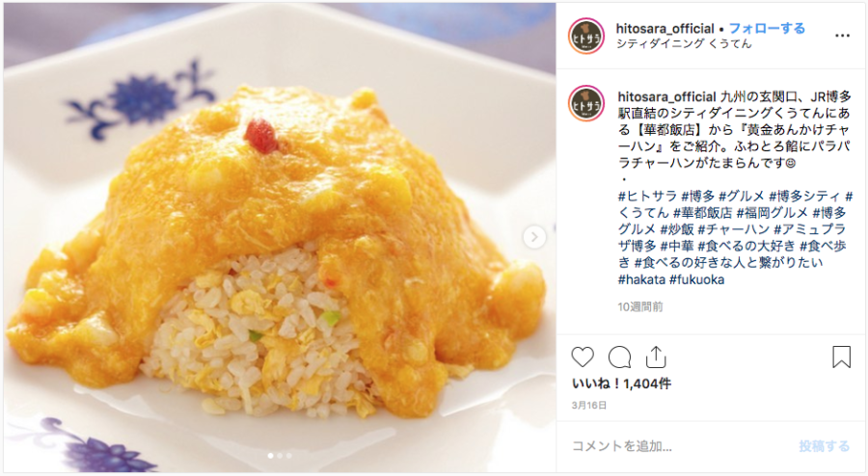The width and height of the screenshot is (868, 476).
Task: Open the three-dot more options menu
Action: 842,36
